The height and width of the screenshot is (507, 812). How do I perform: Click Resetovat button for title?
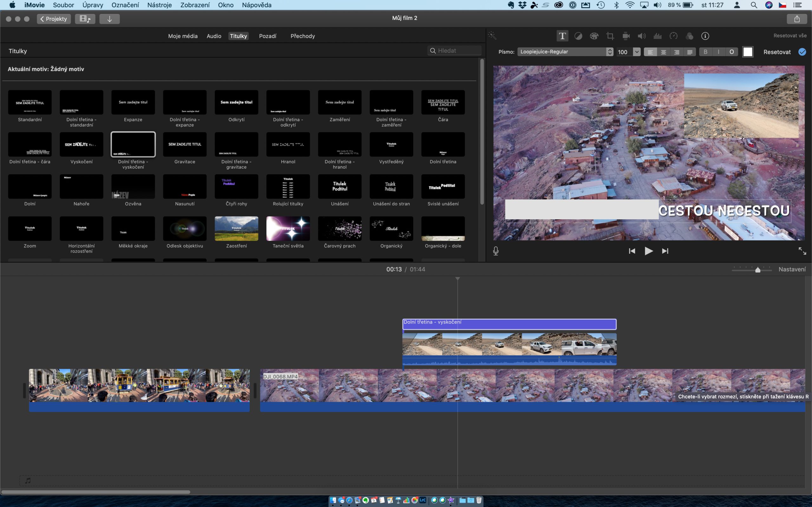point(777,52)
